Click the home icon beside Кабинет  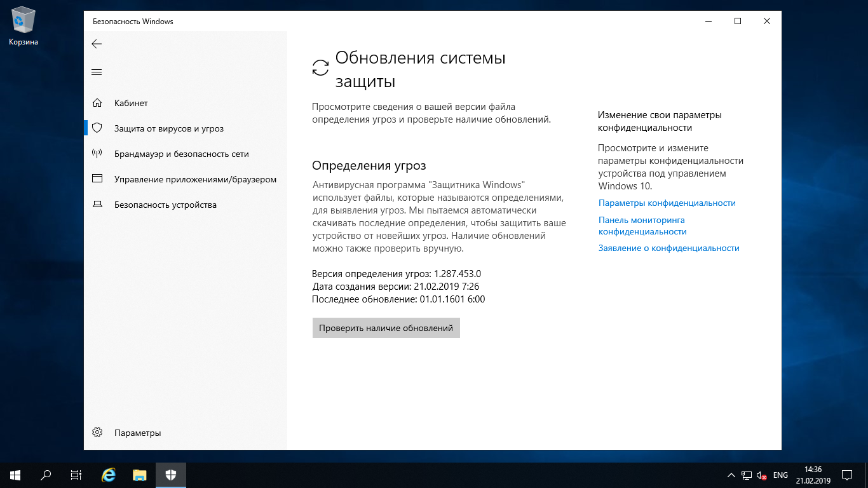click(x=97, y=103)
